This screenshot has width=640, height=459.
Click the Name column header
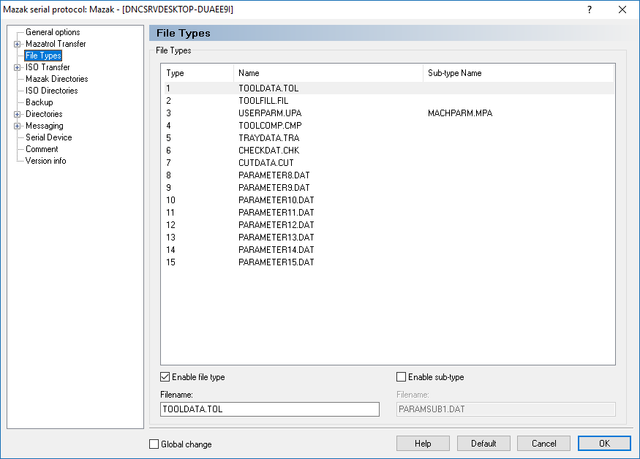tap(328, 73)
